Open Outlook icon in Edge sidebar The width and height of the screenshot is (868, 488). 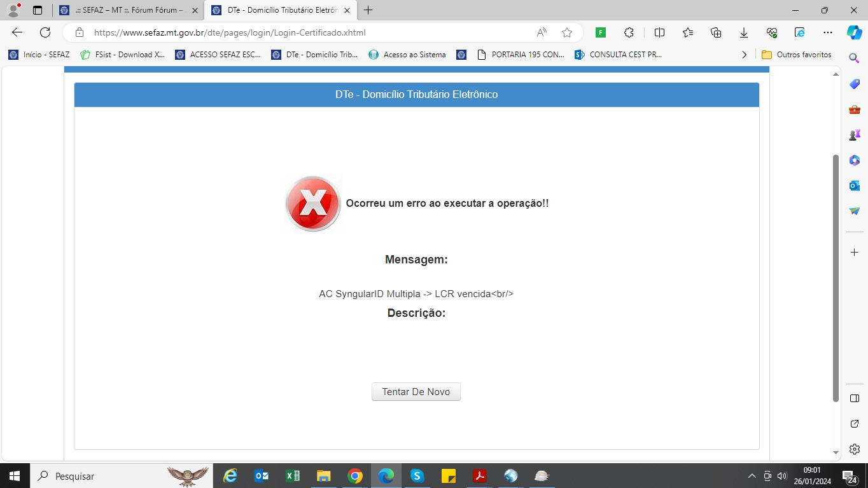[x=855, y=186]
